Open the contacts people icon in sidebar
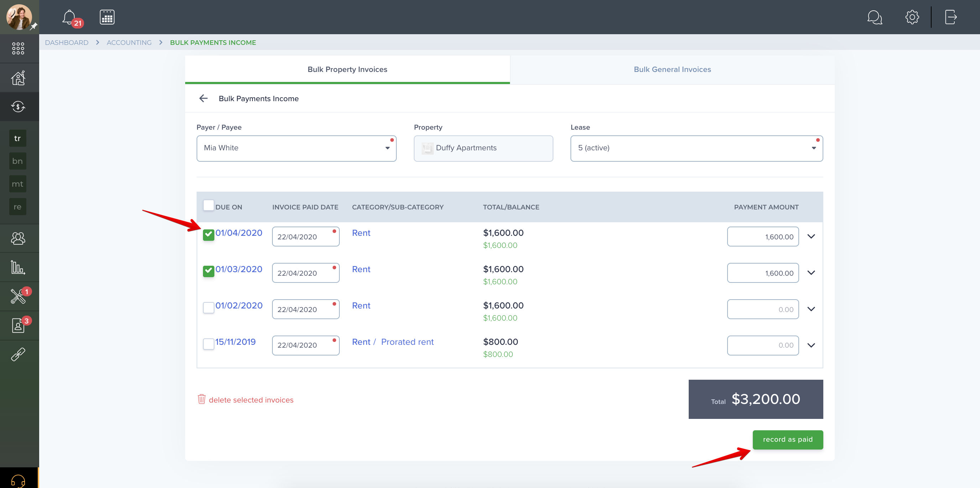 18,238
